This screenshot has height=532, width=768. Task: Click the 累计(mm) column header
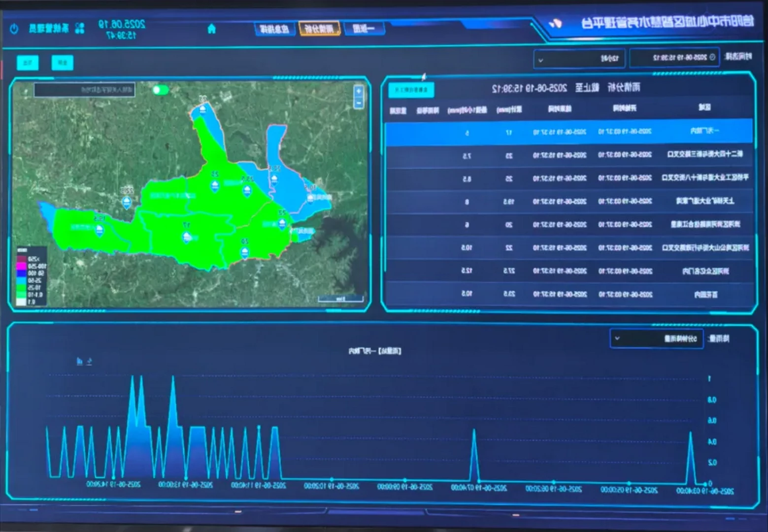coord(509,109)
